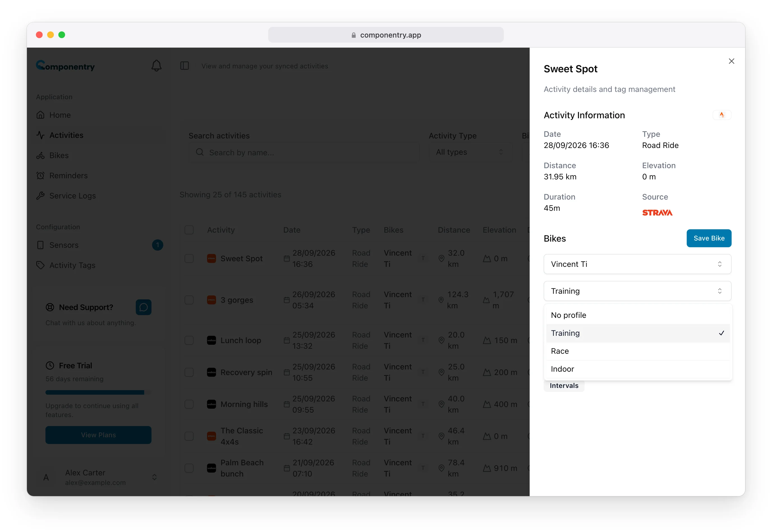Viewport: 772px width, 532px height.
Task: Open the support chat bubble icon
Action: point(143,307)
